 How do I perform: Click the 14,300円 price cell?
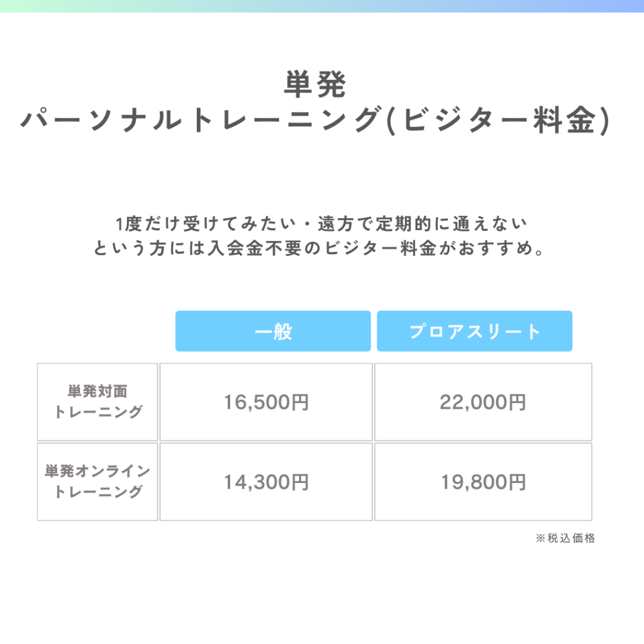pos(266,482)
